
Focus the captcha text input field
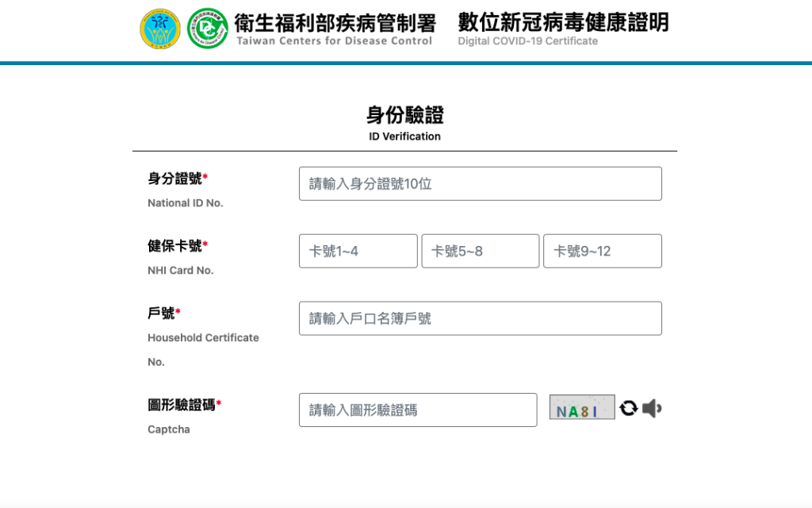coord(418,410)
